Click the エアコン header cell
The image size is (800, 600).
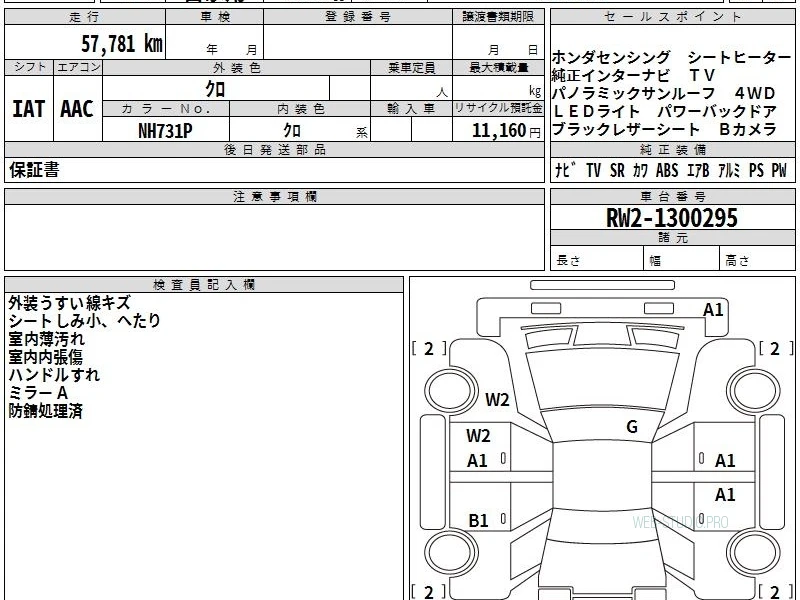[x=78, y=67]
